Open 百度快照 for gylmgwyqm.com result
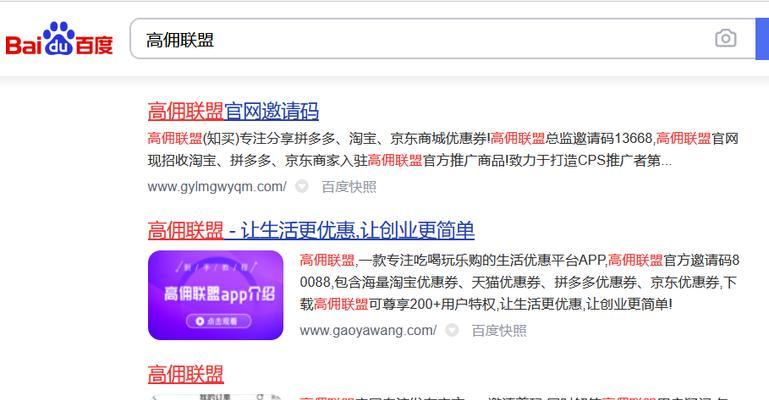769x400 pixels. point(349,187)
